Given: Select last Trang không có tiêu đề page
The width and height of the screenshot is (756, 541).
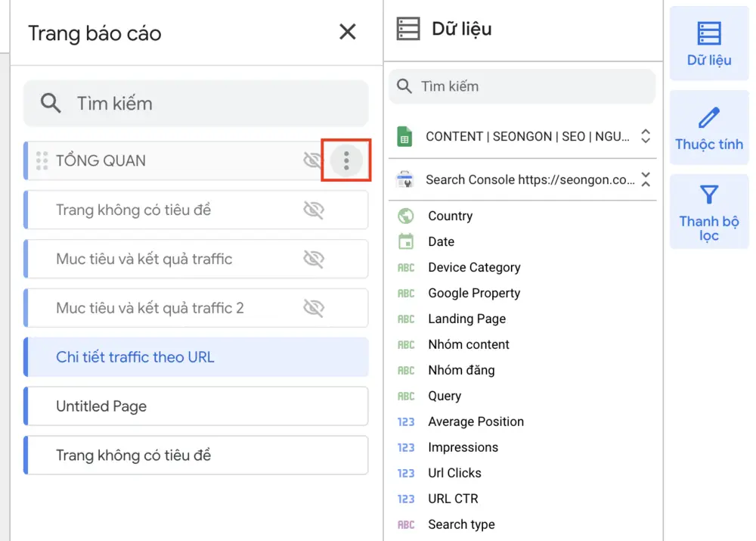Looking at the screenshot, I should pos(196,455).
